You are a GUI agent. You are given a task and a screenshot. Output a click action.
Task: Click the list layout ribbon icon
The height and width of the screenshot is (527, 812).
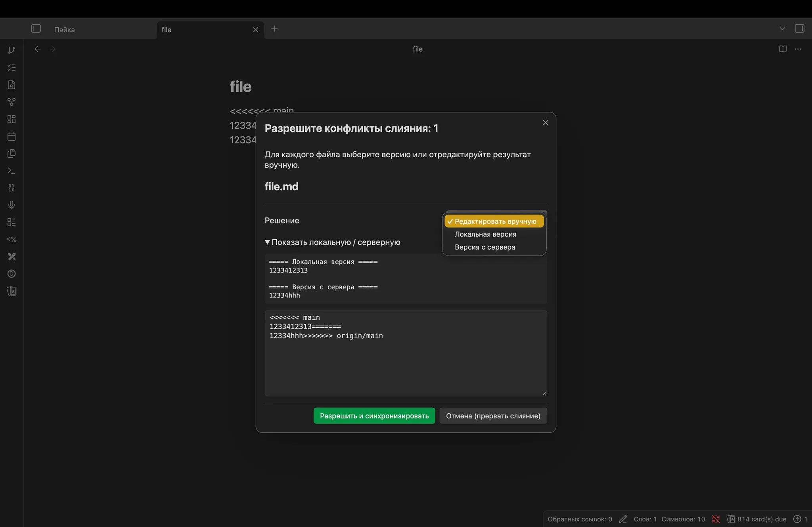(x=11, y=222)
